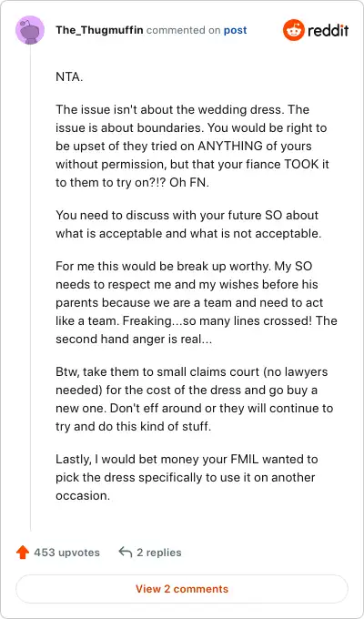Click the paragraph about 'break up worthy'
The image size is (364, 619).
click(197, 302)
